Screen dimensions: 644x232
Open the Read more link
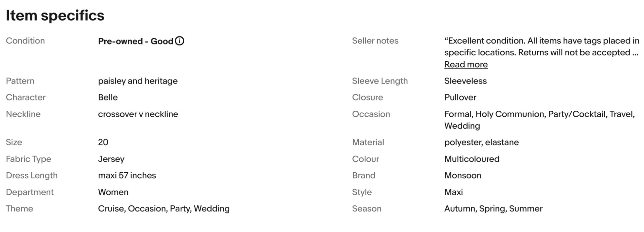point(466,64)
